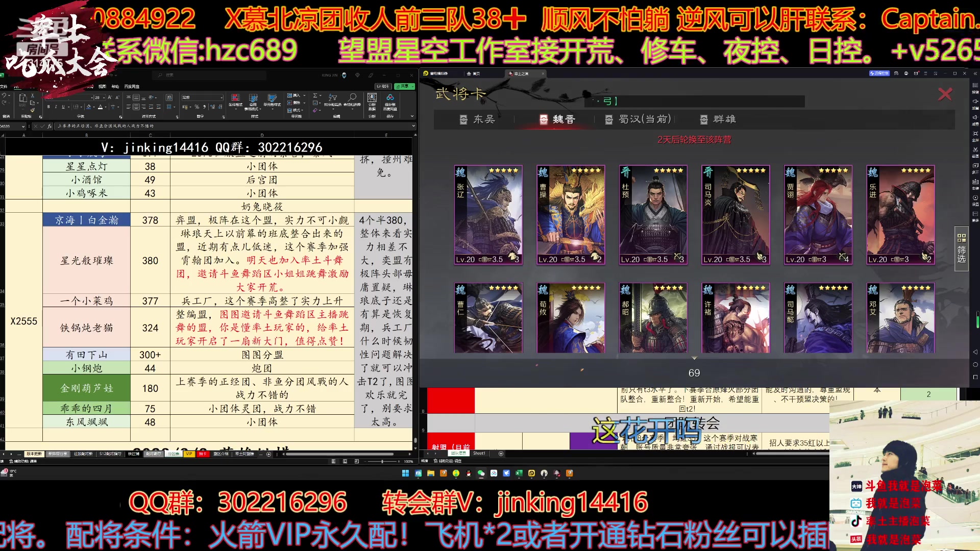Click the Clear eraser icon in editing group
Screen dimensions: 980x551
coord(315,110)
